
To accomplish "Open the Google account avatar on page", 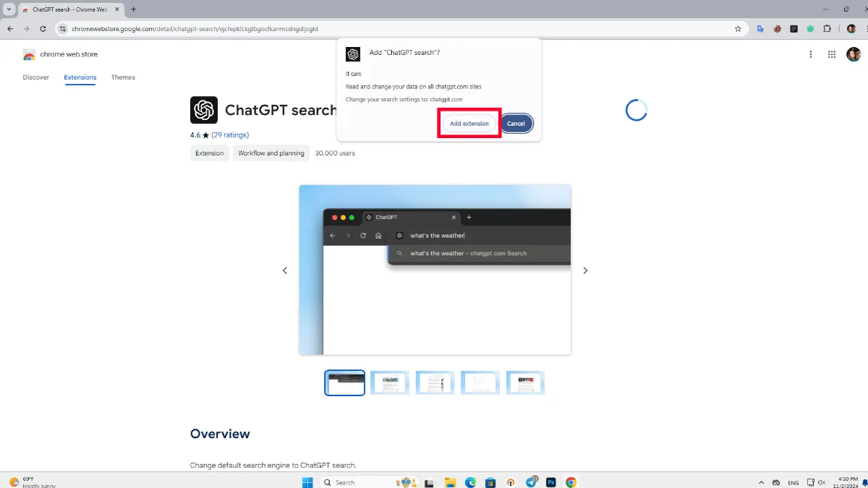I will 854,54.
